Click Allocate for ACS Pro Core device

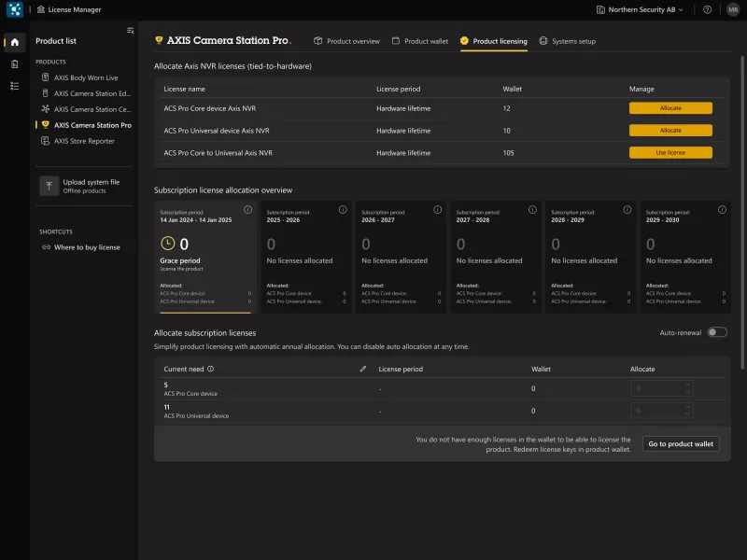point(670,108)
